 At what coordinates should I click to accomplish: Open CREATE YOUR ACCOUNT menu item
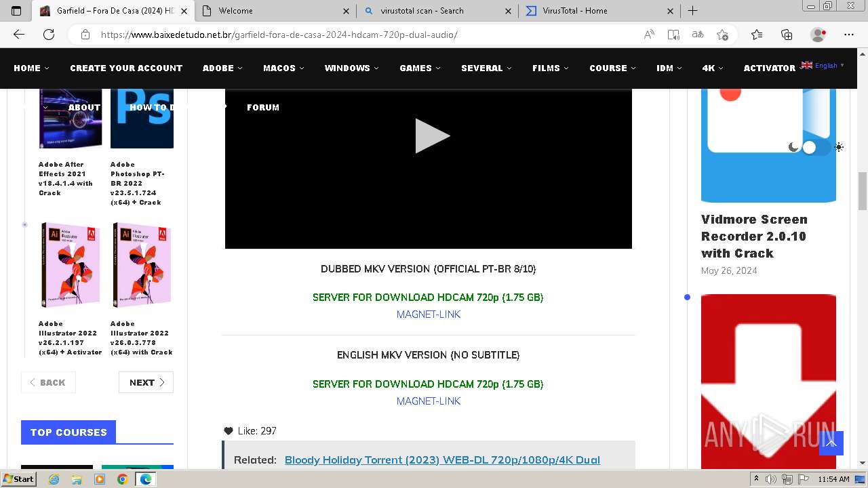point(126,68)
